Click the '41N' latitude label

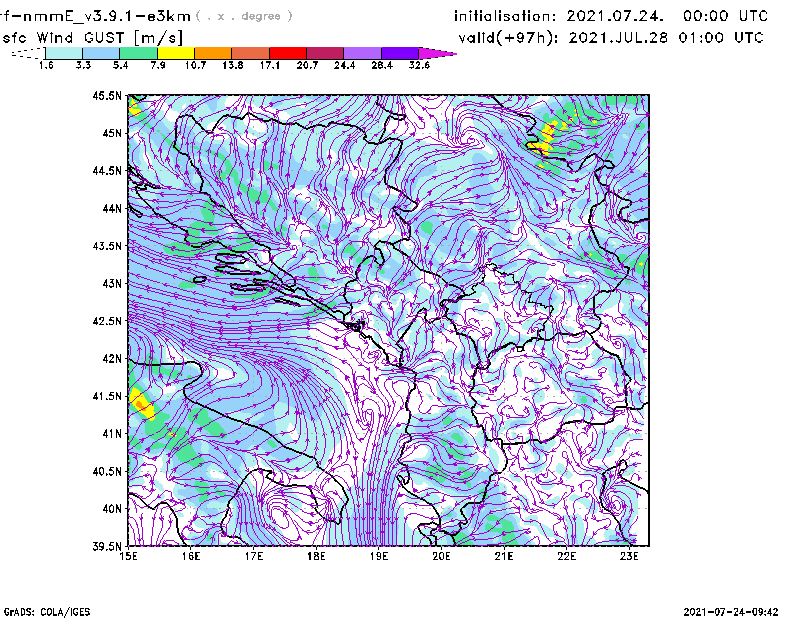point(112,434)
